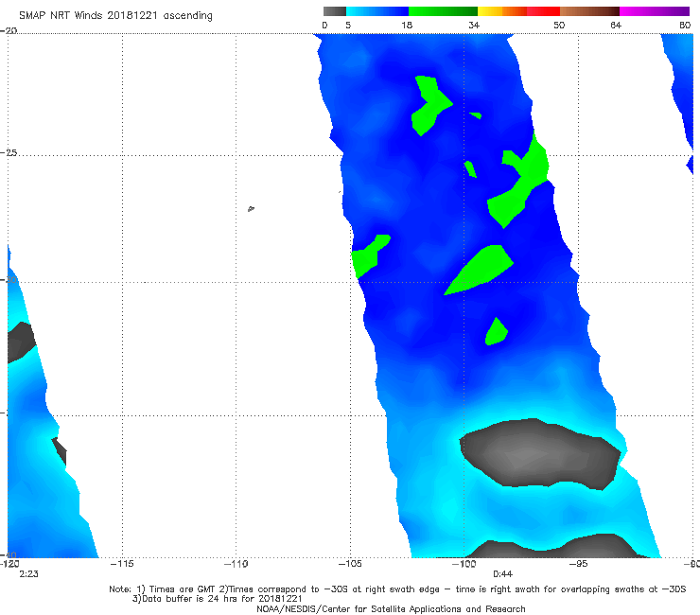Click the '-20' latitude axis label

(x=9, y=30)
